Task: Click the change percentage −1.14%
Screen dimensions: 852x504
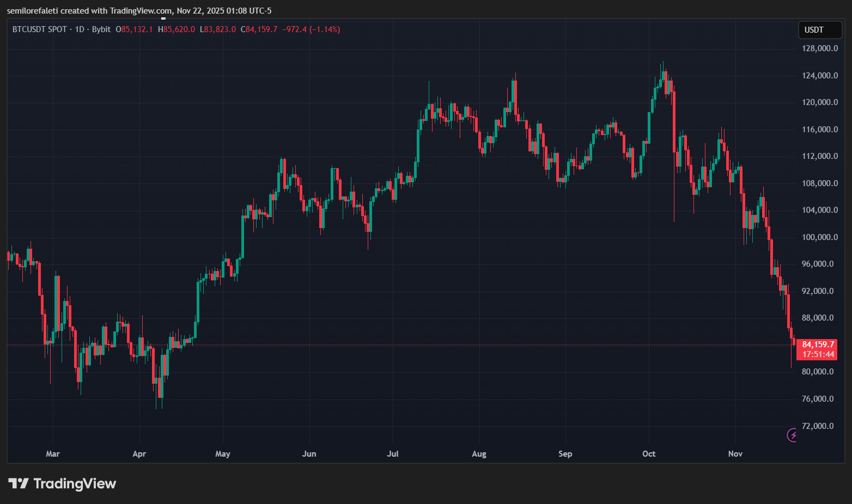Action: (x=325, y=29)
